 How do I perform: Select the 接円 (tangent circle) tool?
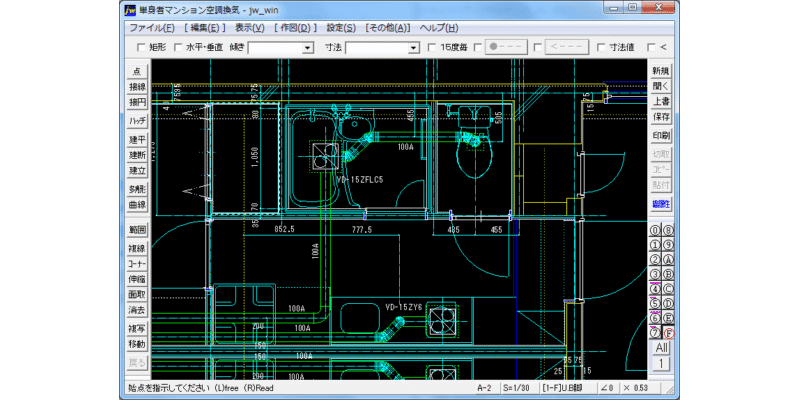tap(137, 102)
